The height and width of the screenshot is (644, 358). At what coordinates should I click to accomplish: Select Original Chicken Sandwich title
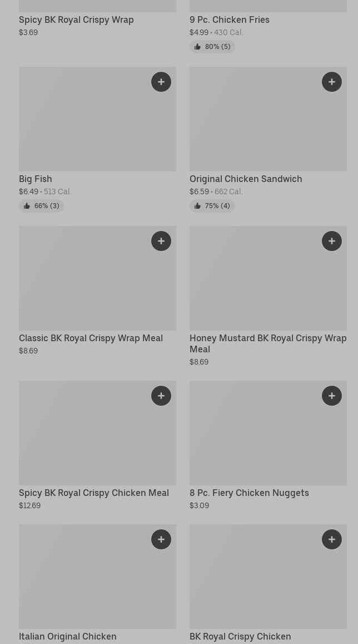point(246,179)
